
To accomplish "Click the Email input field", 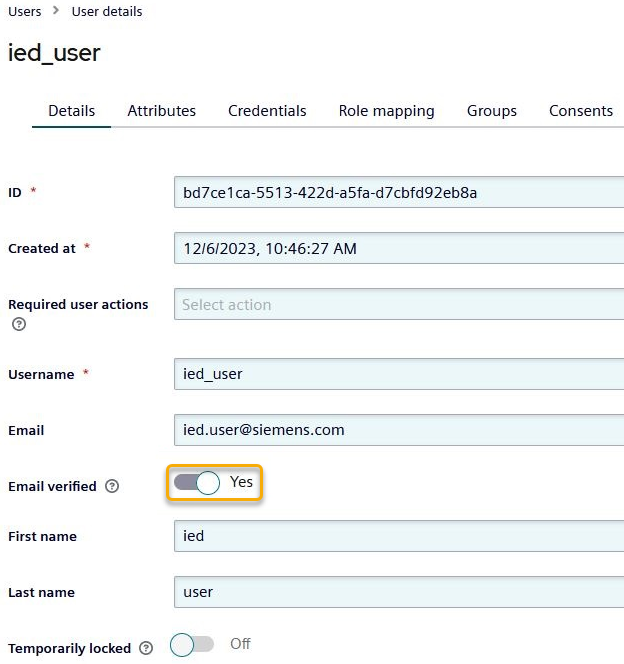I will pos(398,430).
